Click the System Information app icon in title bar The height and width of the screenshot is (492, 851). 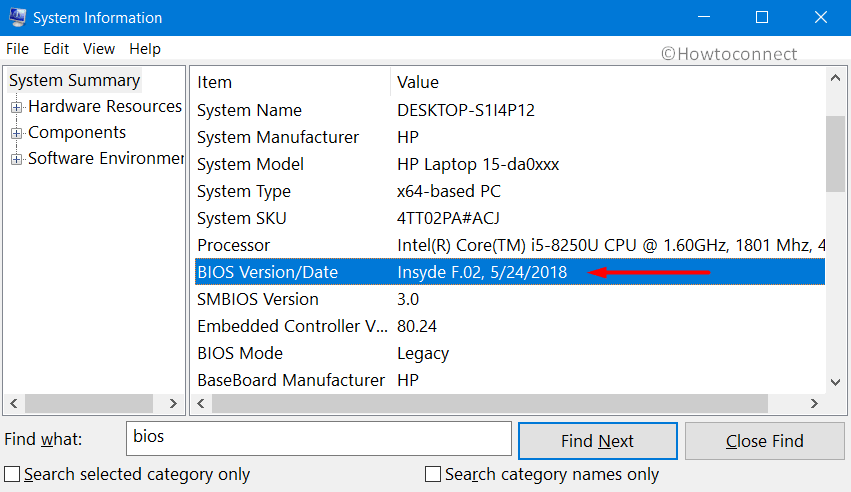click(17, 17)
